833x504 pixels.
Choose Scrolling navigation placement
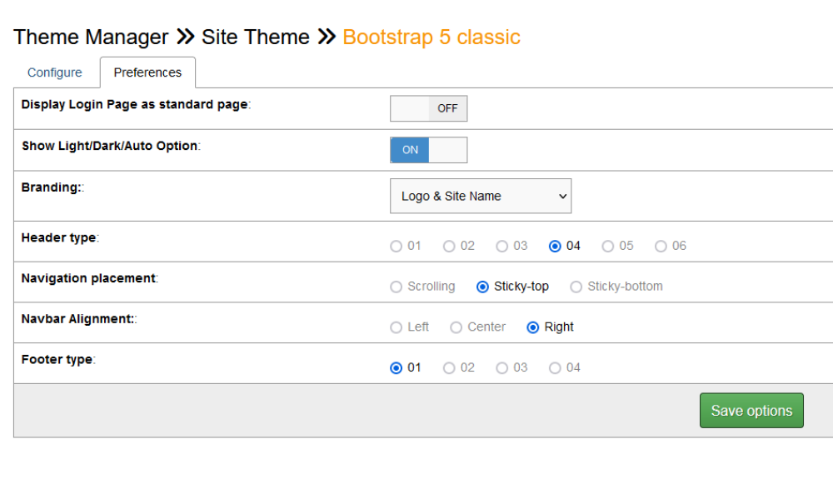(396, 287)
